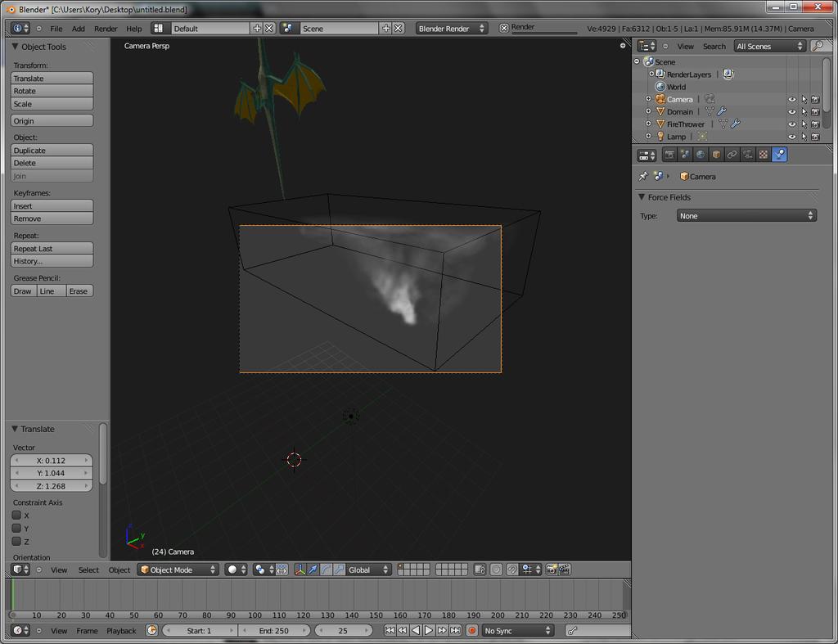The height and width of the screenshot is (644, 838).
Task: Click the keying set key icon
Action: click(x=572, y=631)
